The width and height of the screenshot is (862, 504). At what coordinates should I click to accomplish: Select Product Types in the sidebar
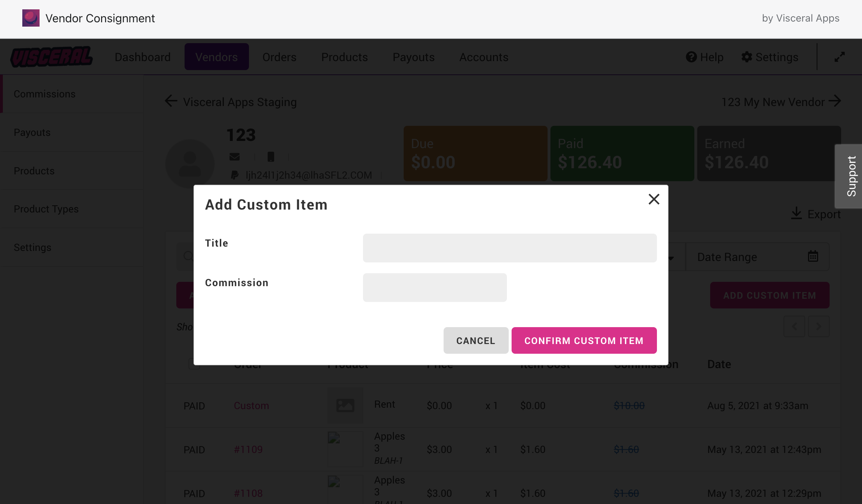tap(46, 209)
